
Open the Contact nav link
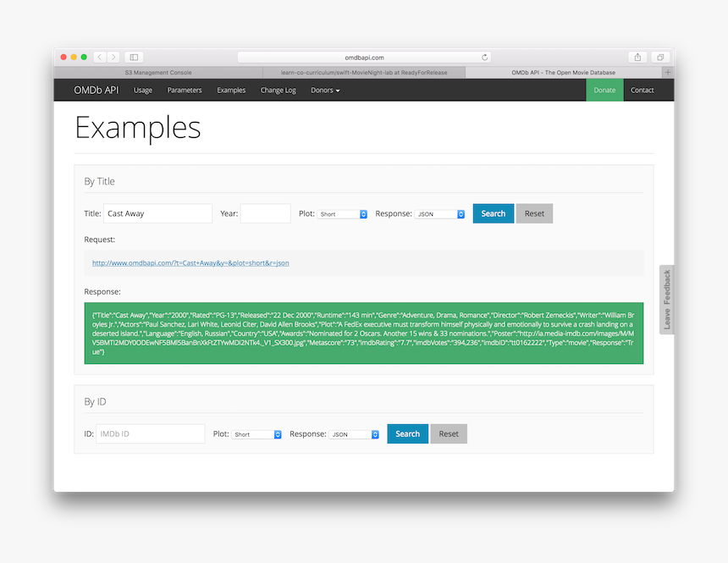[643, 90]
